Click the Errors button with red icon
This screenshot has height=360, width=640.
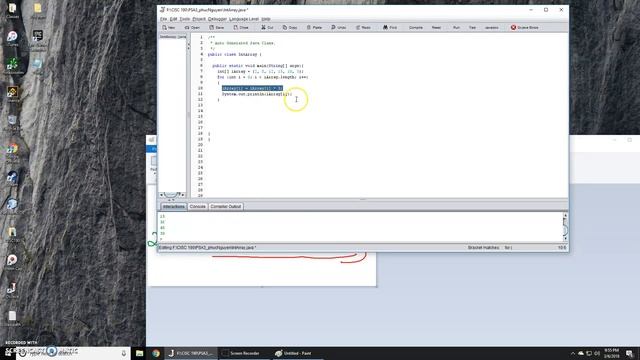click(x=524, y=27)
